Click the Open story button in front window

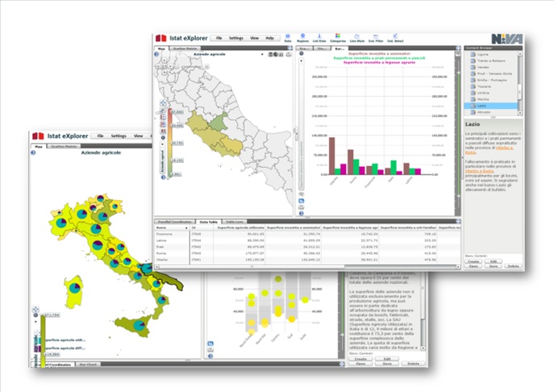(x=473, y=266)
